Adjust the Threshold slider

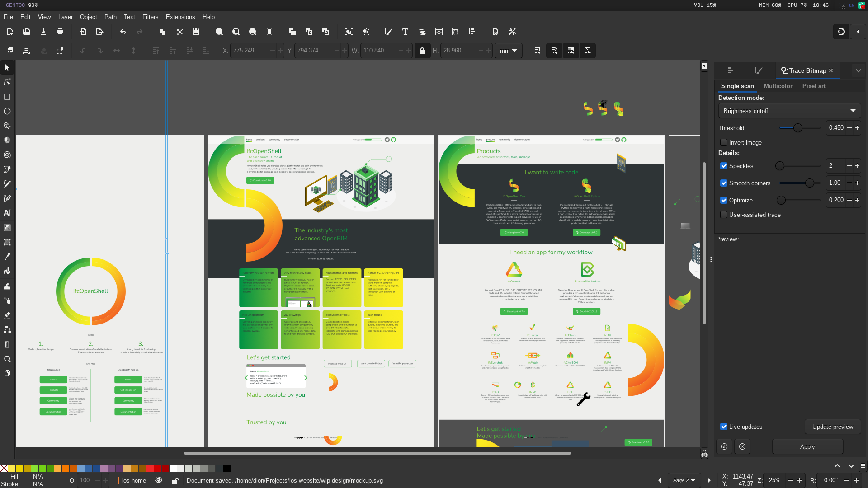coord(800,128)
